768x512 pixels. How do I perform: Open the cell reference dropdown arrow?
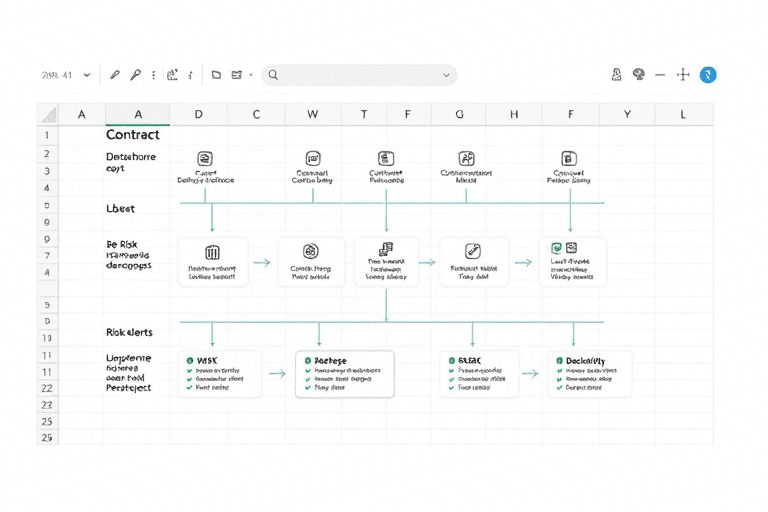[87, 75]
